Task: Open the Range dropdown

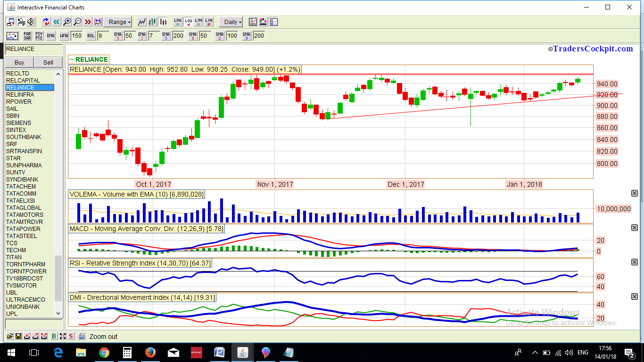Action: [x=118, y=22]
